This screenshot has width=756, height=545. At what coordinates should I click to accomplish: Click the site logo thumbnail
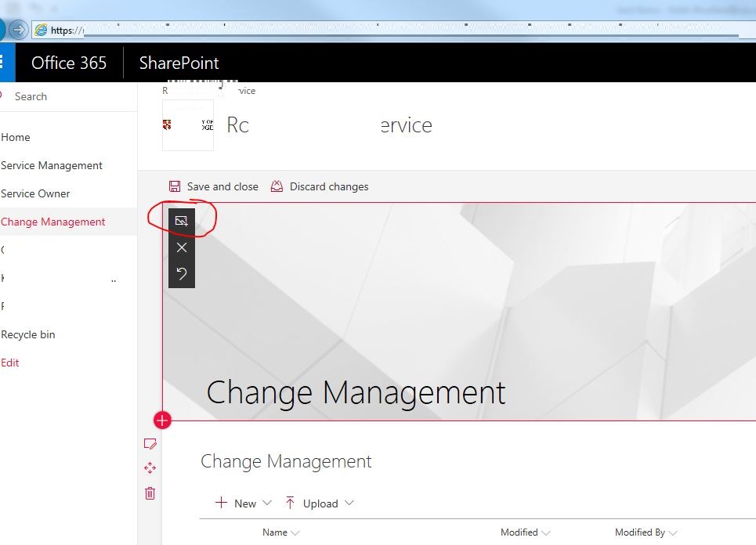tap(188, 125)
